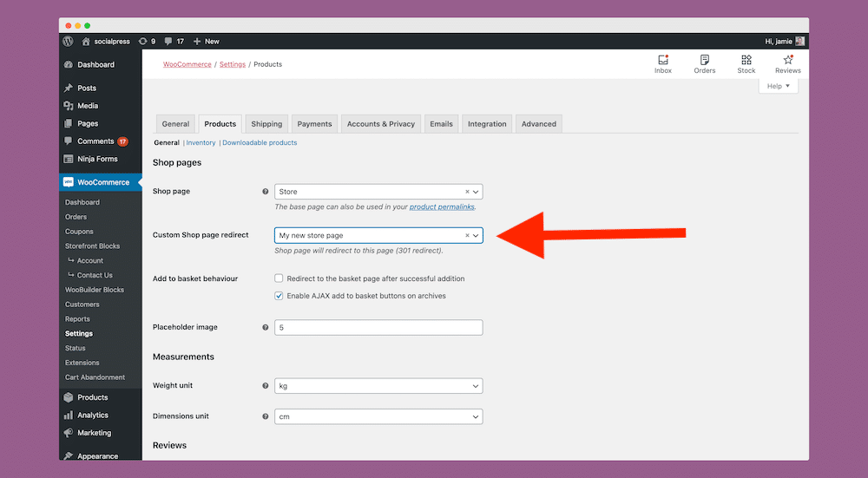Open WooCommerce Orders submenu item
868x478 pixels.
pos(76,217)
